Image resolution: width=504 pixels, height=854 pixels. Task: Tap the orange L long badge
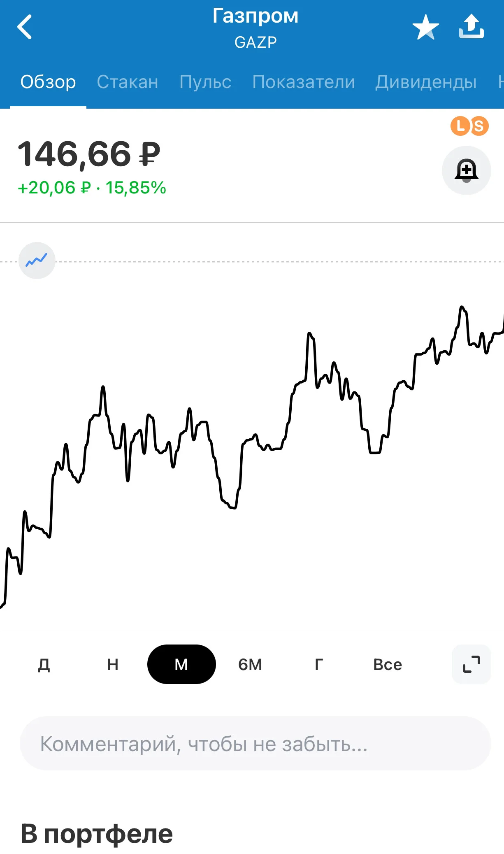coord(460,126)
